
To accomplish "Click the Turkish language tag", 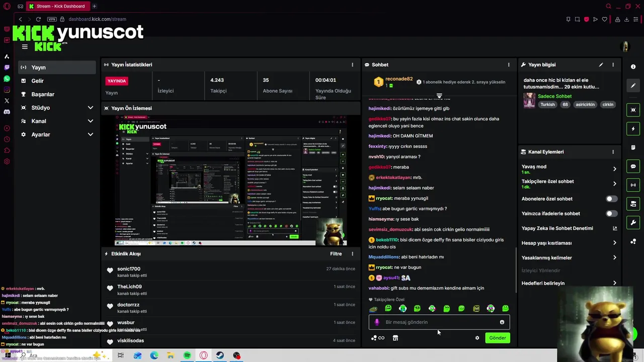I will (547, 105).
